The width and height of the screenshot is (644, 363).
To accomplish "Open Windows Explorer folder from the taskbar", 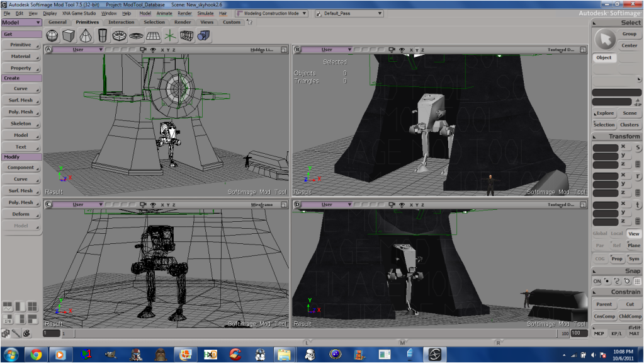I will point(284,354).
